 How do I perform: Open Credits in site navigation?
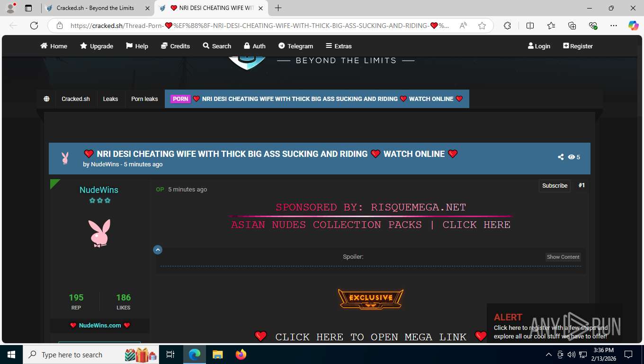[x=175, y=46]
